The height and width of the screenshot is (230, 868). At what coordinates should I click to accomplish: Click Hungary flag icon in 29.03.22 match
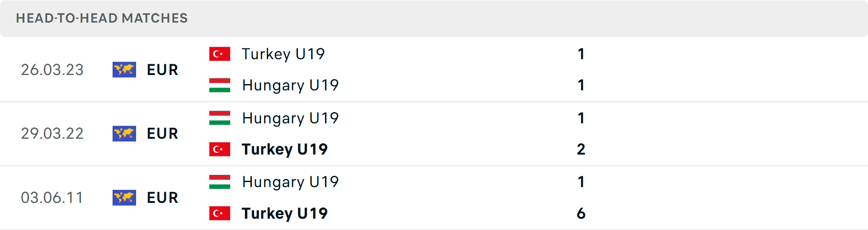tap(220, 118)
